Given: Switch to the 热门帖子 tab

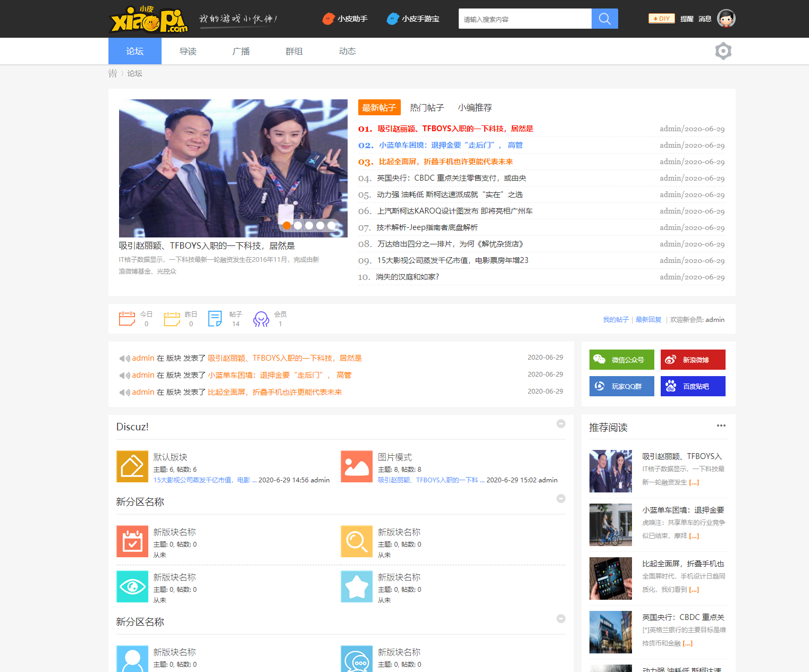Looking at the screenshot, I should [426, 107].
